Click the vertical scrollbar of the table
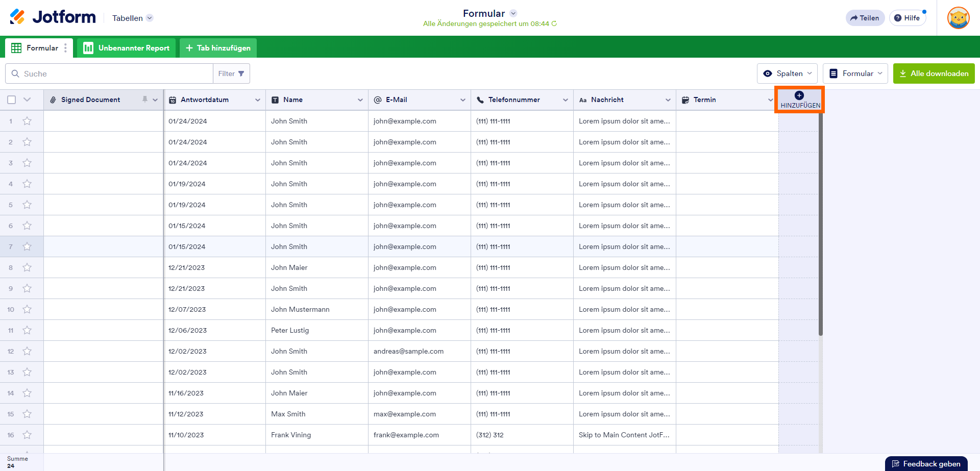This screenshot has height=471, width=980. click(x=821, y=225)
